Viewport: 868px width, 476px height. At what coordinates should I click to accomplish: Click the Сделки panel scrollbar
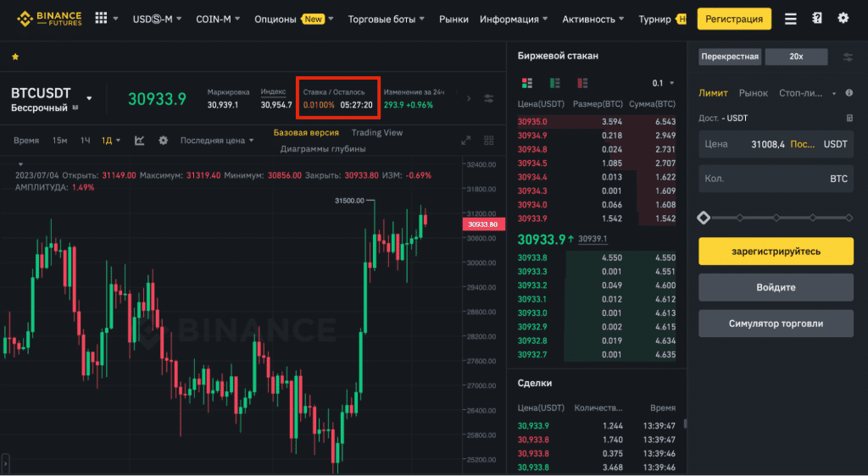click(685, 423)
